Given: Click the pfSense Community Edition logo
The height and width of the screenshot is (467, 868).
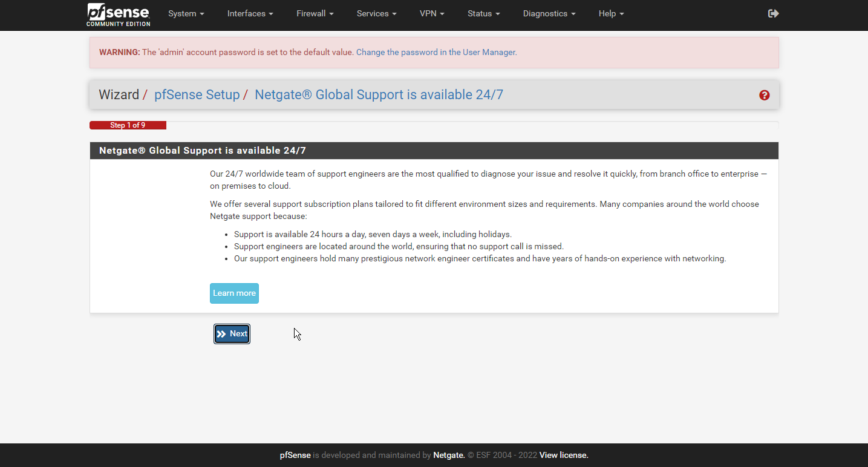Looking at the screenshot, I should pos(119,15).
